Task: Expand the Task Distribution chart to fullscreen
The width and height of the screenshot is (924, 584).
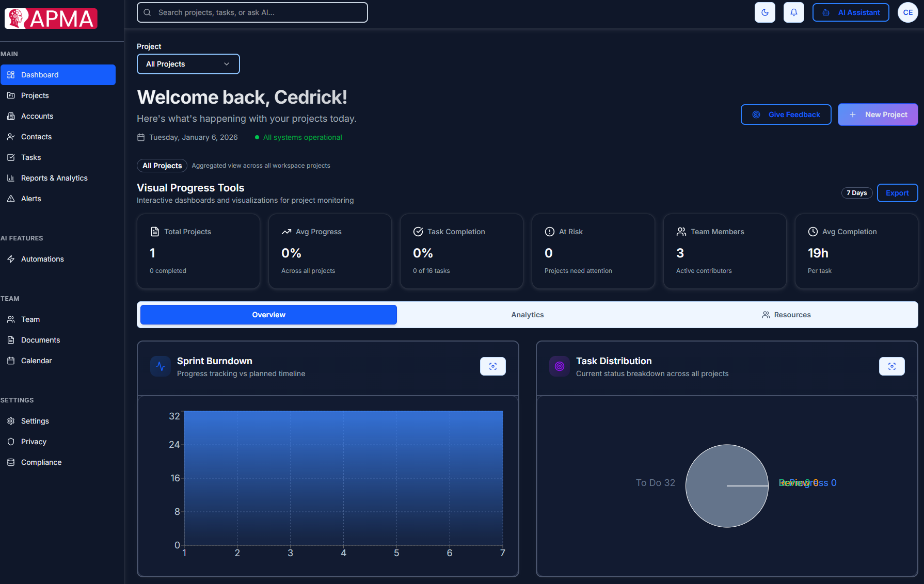Action: coord(891,366)
